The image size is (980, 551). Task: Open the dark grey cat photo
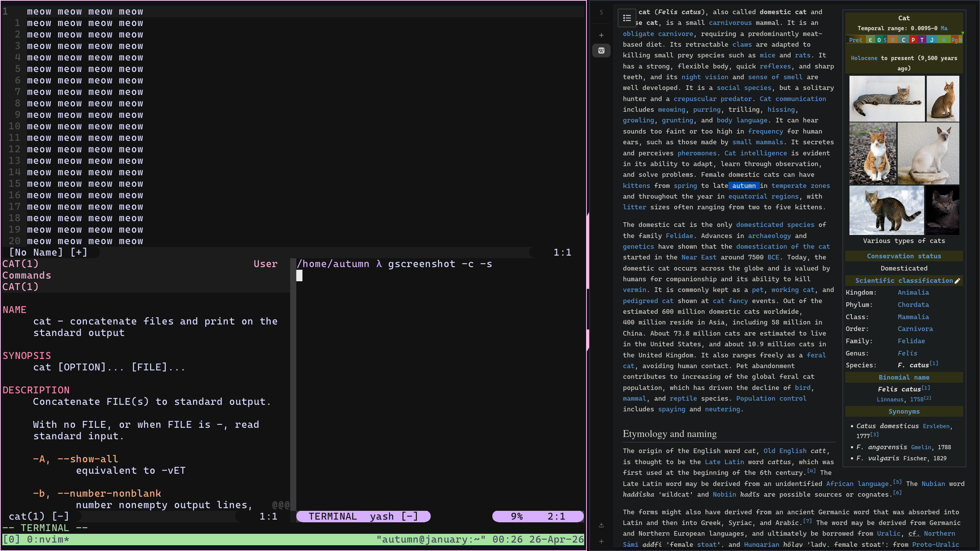tap(942, 210)
